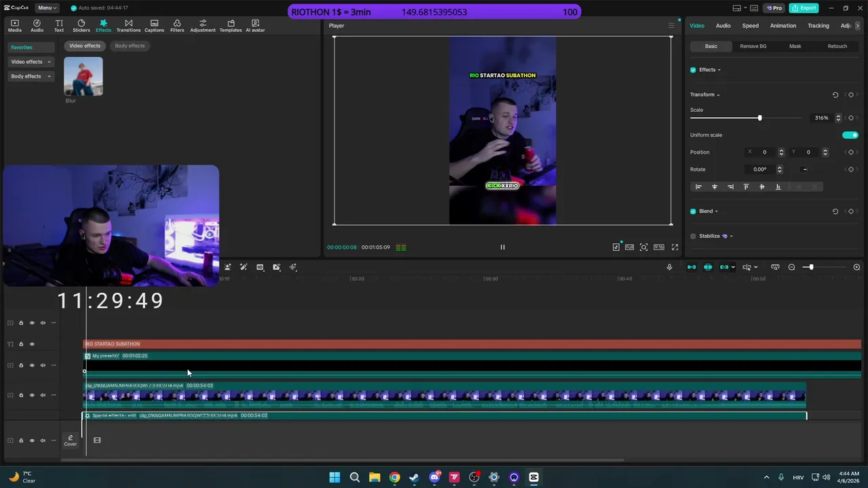
Task: Expand the Stabilize section arrow
Action: tap(731, 237)
